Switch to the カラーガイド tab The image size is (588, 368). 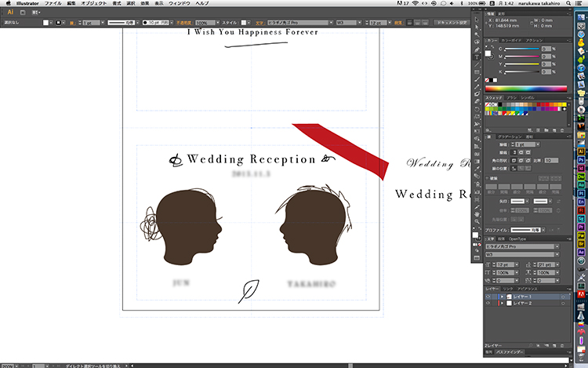click(x=510, y=39)
